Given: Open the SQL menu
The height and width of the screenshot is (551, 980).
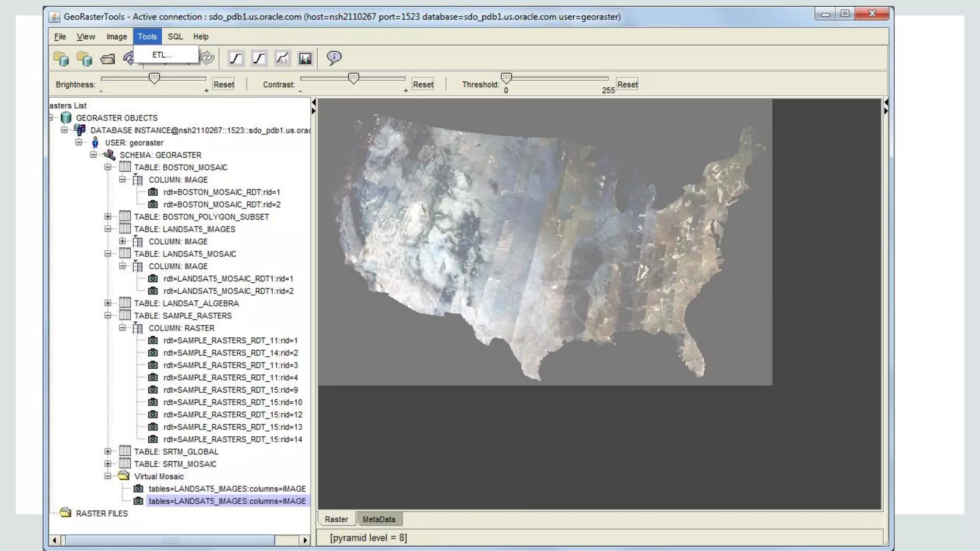Looking at the screenshot, I should coord(175,36).
